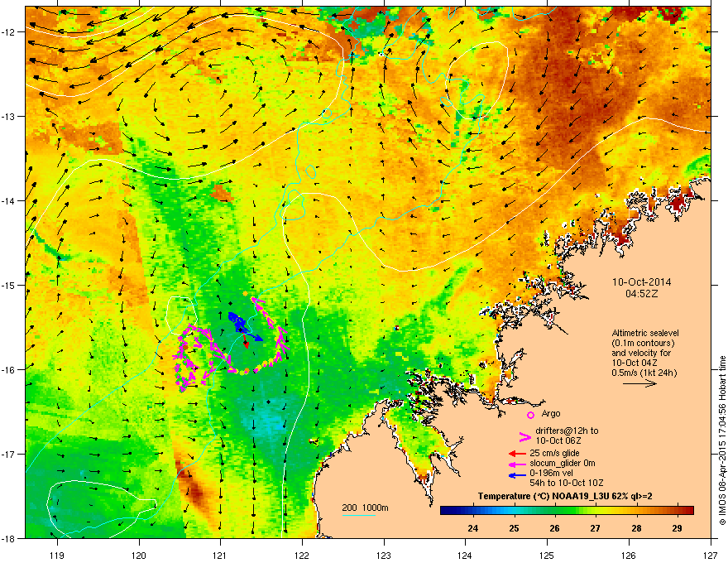Click the blue 0-196m vel legend arrow
Screen dimensions: 728x563
click(517, 474)
